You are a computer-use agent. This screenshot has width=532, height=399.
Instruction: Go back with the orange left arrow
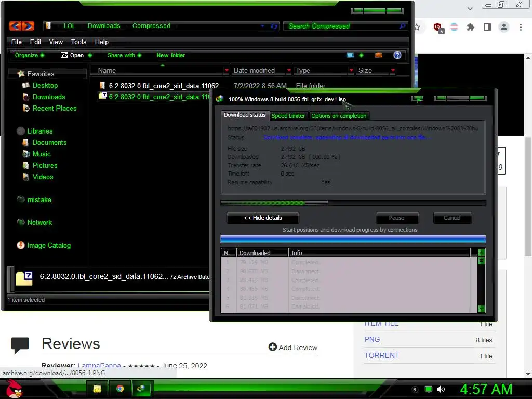click(15, 26)
